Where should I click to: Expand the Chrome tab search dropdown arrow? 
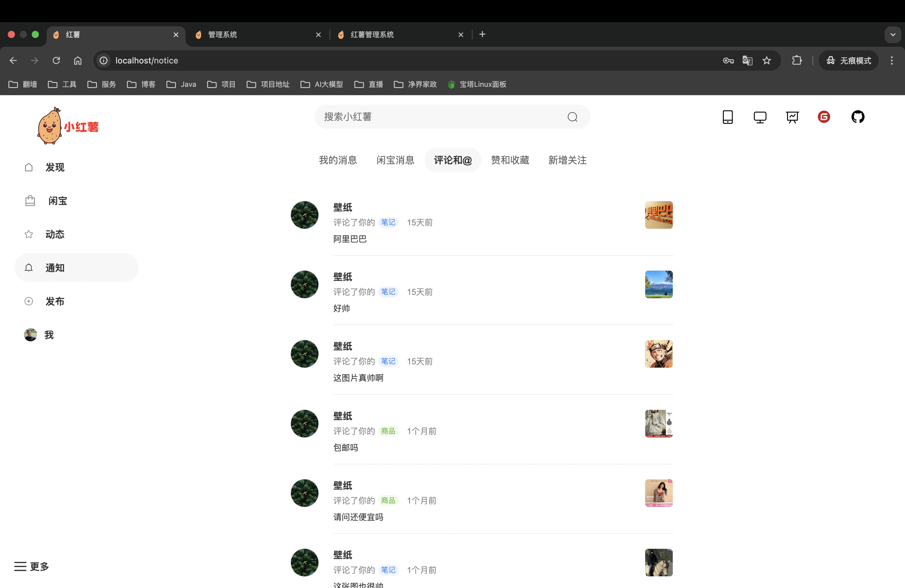(x=892, y=35)
